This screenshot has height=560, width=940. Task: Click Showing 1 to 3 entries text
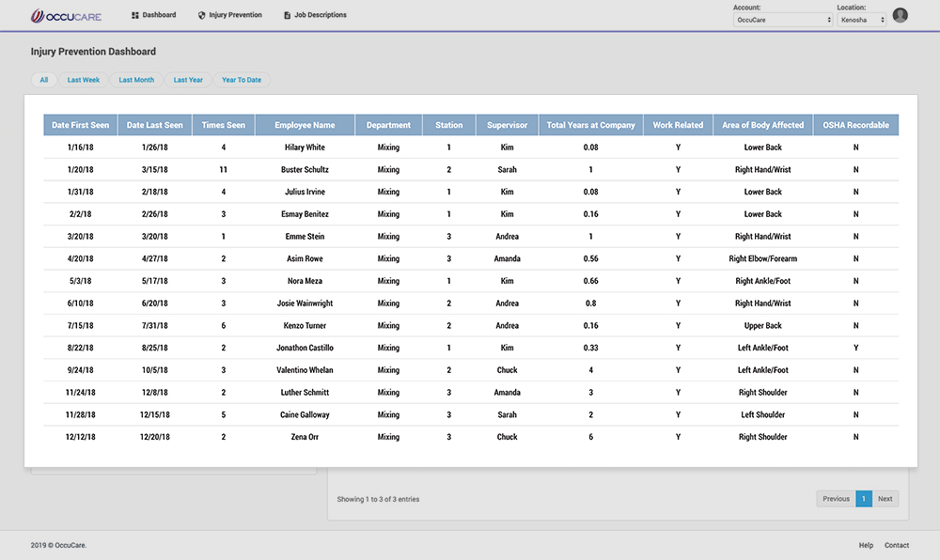378,499
